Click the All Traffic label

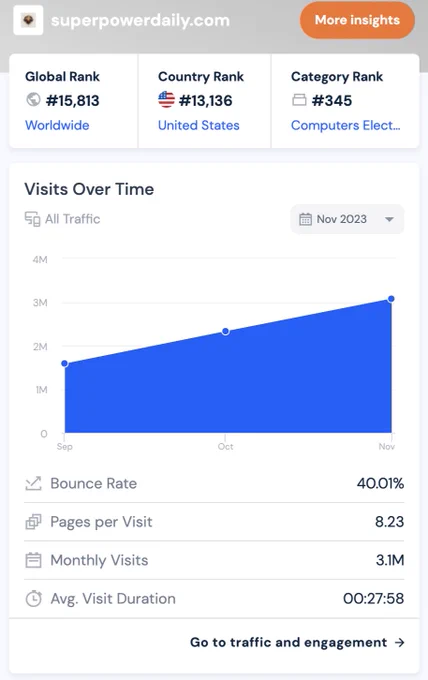click(x=72, y=219)
